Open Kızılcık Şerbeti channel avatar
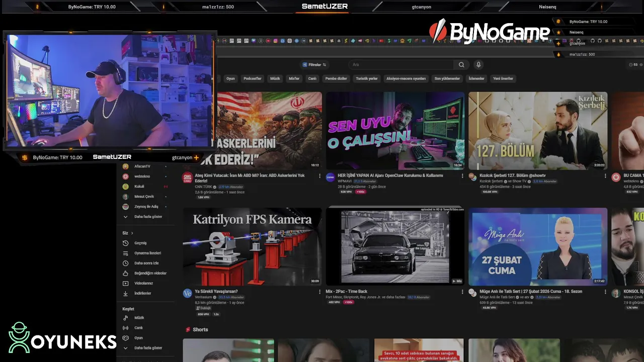Image resolution: width=644 pixels, height=362 pixels. click(472, 177)
